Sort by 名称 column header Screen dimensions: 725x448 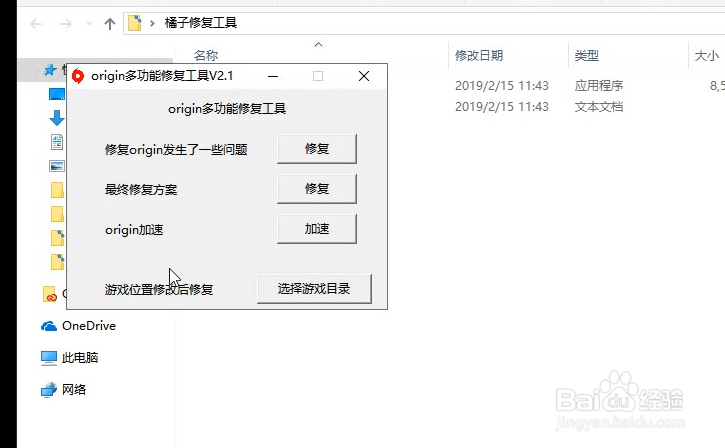206,56
